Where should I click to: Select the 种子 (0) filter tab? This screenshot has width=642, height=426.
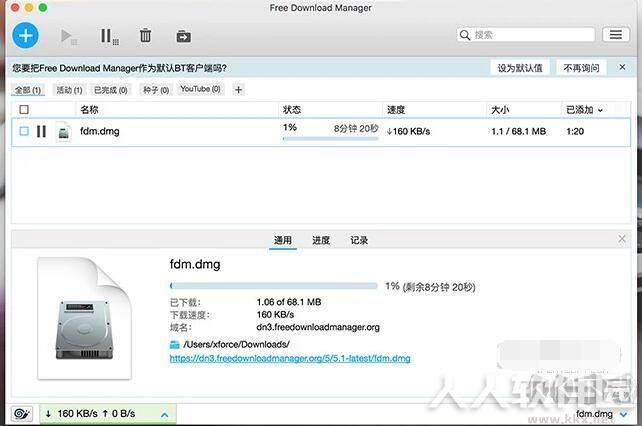[156, 90]
